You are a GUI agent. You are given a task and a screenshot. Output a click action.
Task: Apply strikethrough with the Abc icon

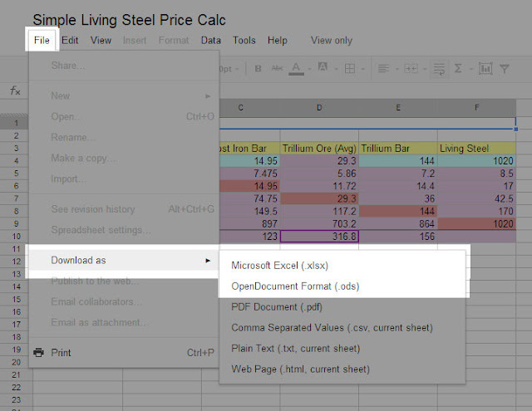(277, 68)
